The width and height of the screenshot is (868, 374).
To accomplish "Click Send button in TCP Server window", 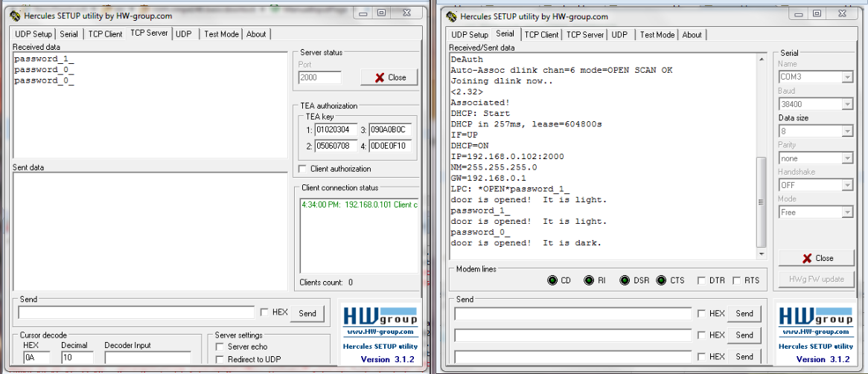I will (307, 313).
